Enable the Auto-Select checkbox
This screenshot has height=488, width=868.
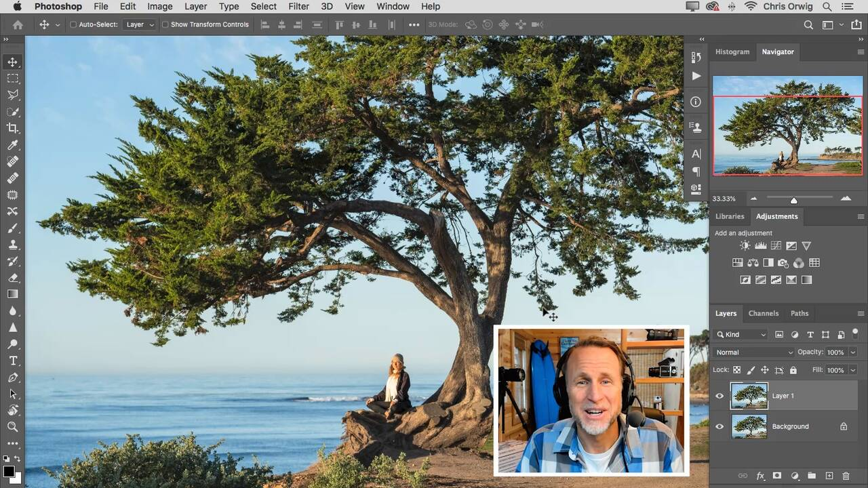(x=73, y=24)
